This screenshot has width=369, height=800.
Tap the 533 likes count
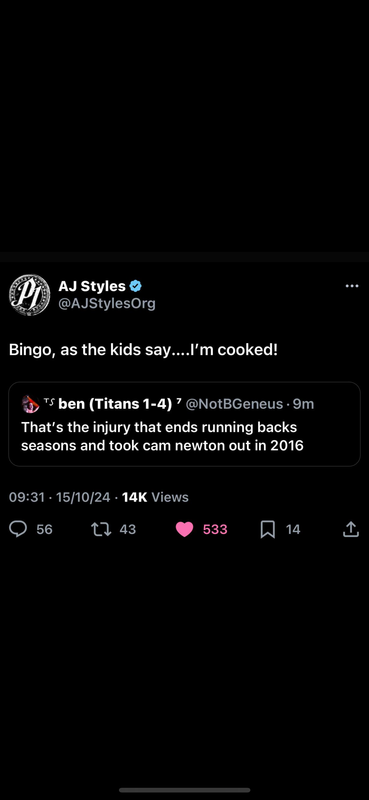[x=215, y=530]
